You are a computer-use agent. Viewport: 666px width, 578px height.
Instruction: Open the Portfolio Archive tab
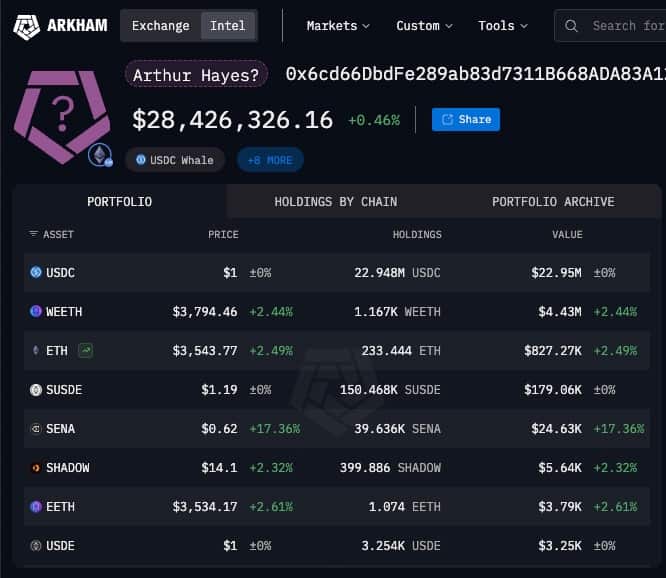[553, 202]
